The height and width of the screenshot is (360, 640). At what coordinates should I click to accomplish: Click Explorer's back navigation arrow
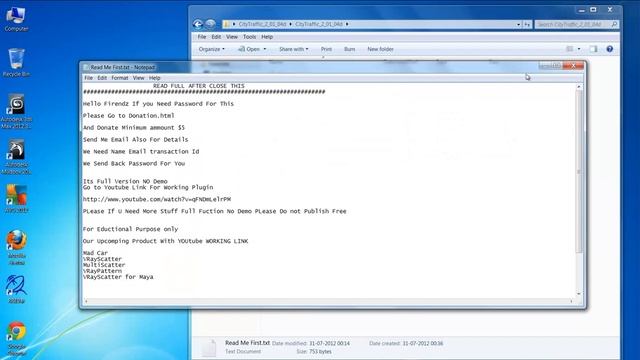click(198, 24)
